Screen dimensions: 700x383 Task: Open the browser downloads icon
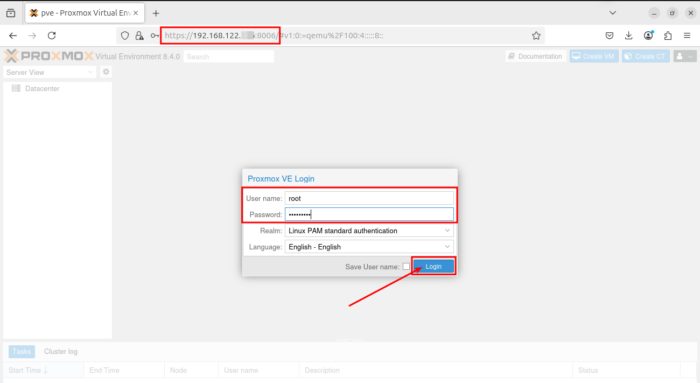629,36
